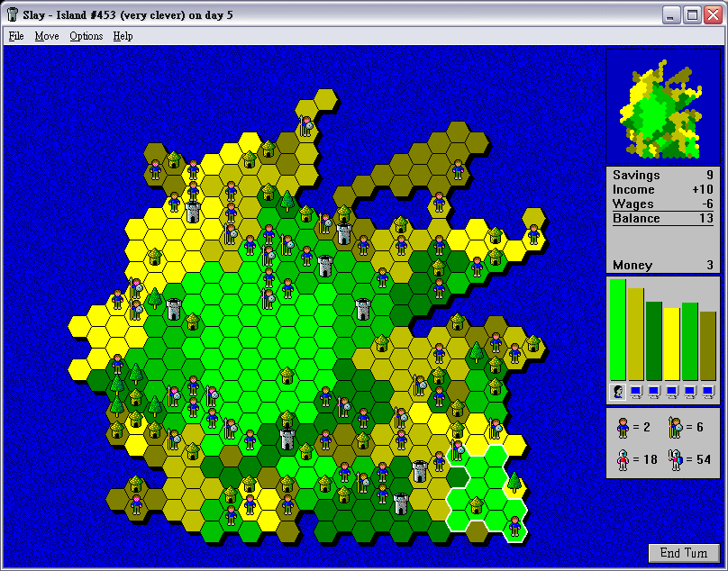Select the peasant inside the white-outlined territory
This screenshot has height=571, width=728.
514,526
